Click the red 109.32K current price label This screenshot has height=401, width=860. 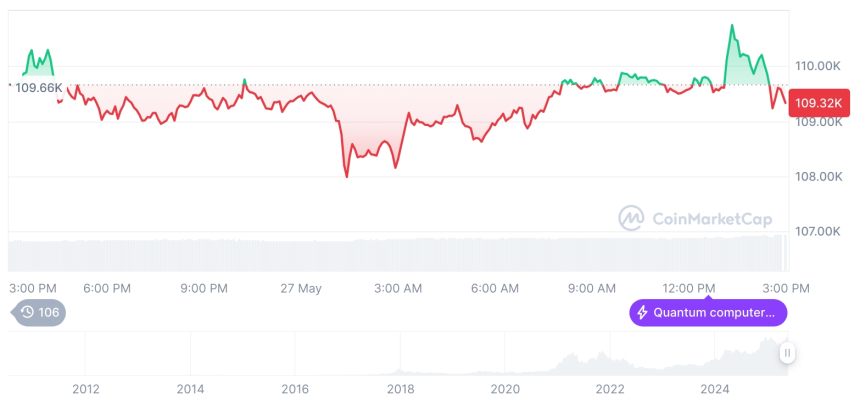(x=819, y=102)
